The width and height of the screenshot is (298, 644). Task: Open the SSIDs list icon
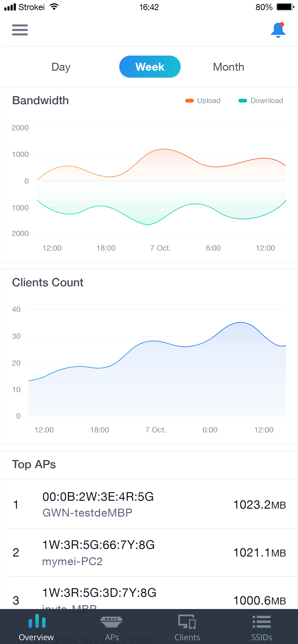[262, 622]
